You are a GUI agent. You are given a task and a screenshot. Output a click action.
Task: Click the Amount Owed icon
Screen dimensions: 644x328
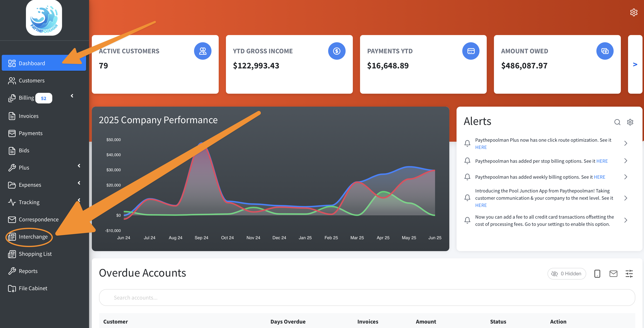click(605, 51)
